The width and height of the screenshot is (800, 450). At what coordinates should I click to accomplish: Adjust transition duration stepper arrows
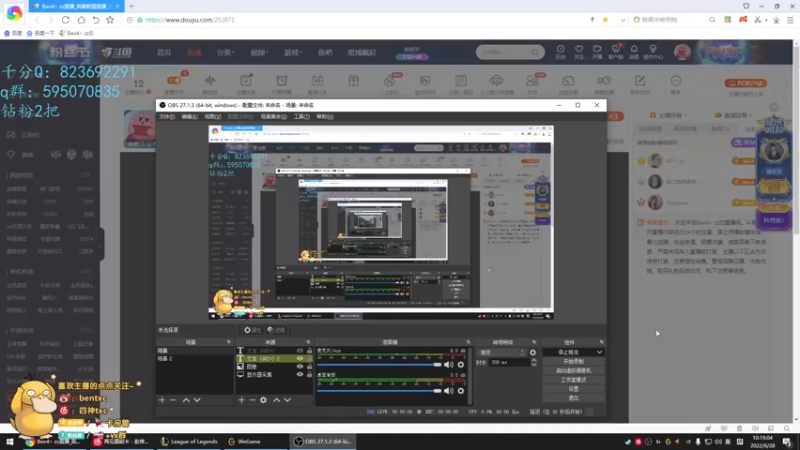click(x=534, y=362)
